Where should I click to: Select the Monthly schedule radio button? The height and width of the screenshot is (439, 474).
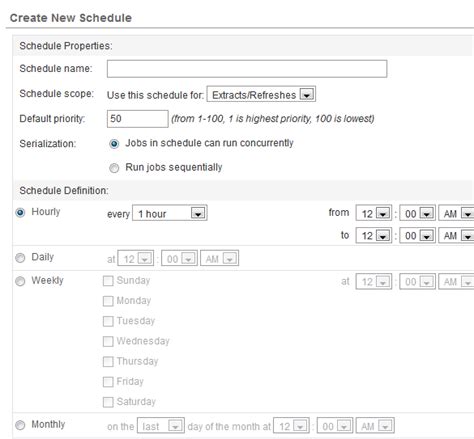click(20, 425)
